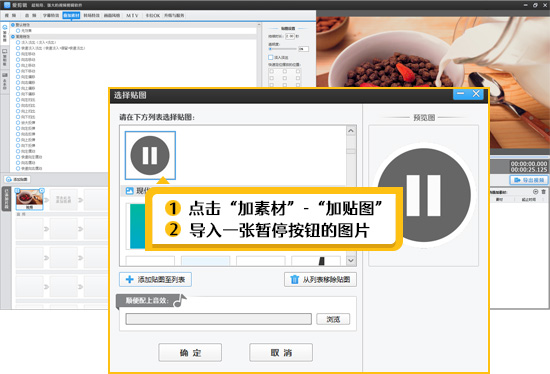Viewport: 550px width, 374px height.
Task: Tick the top-right sticker position checkbox
Action: pyautogui.click(x=298, y=71)
